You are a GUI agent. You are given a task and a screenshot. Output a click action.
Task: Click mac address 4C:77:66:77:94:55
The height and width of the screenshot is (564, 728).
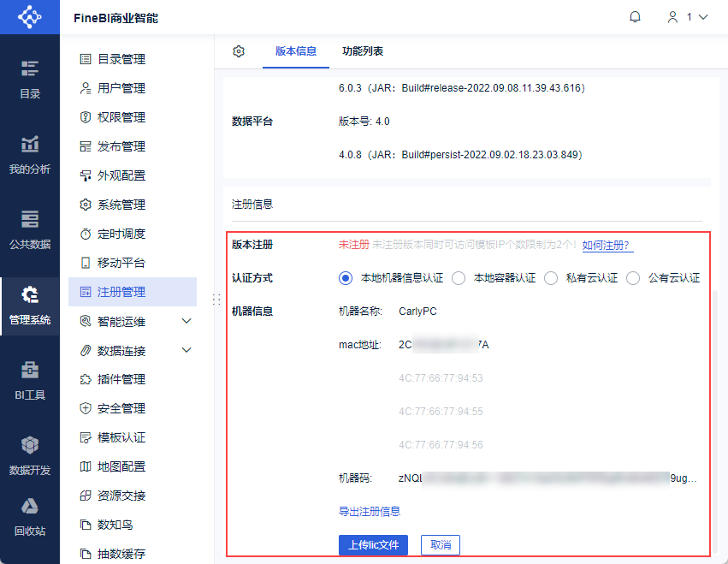[441, 412]
